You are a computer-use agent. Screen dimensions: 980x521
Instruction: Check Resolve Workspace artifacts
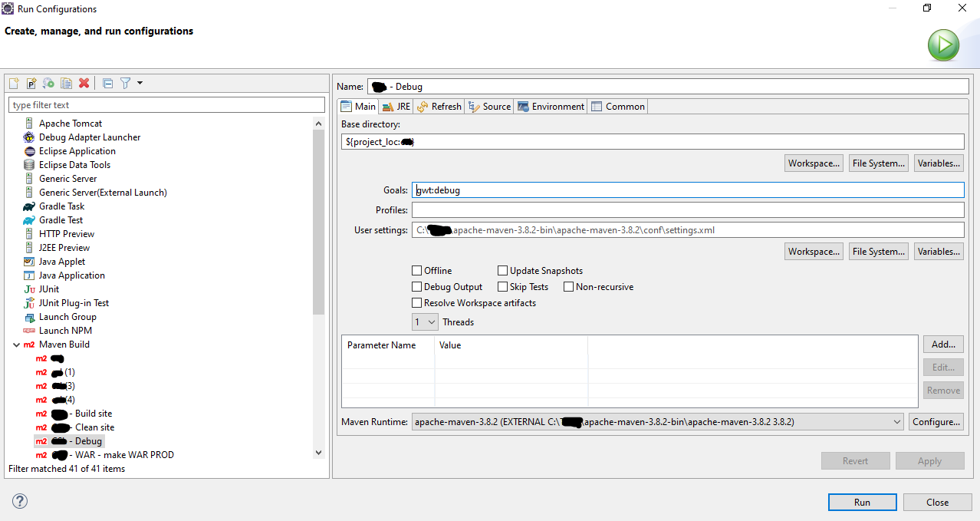(x=417, y=303)
